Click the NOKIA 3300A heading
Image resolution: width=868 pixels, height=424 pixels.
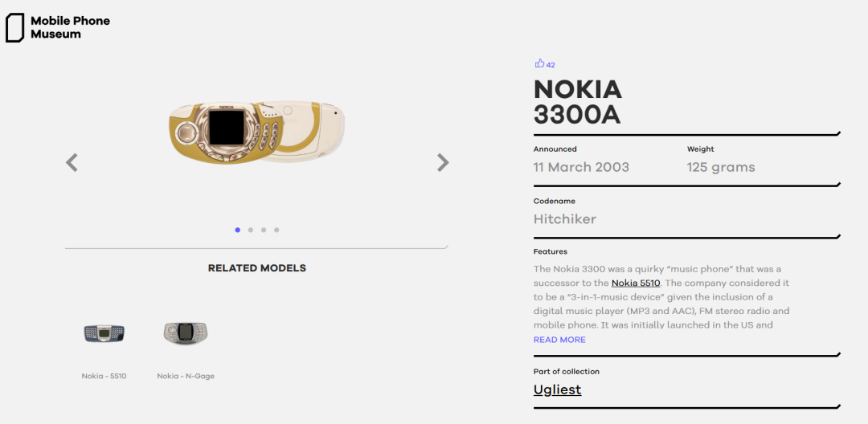(578, 102)
